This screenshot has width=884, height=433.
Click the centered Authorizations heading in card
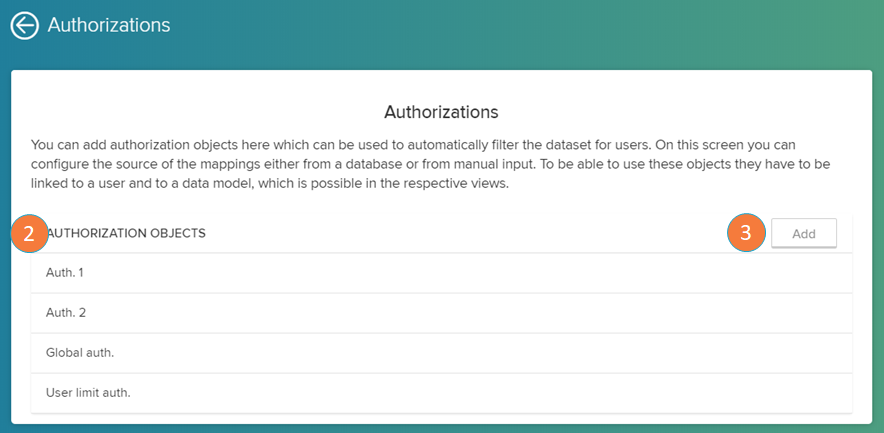(441, 111)
